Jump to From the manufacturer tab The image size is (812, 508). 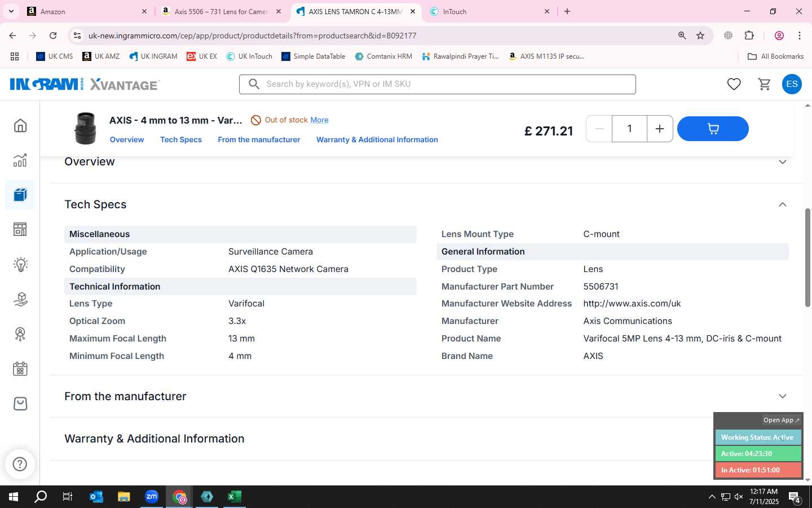click(259, 139)
